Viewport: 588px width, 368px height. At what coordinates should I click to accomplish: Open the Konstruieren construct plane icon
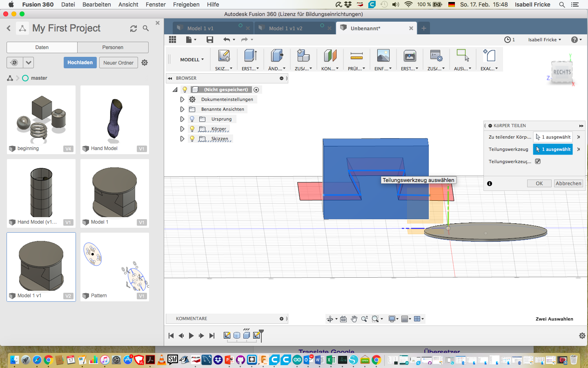(x=330, y=56)
